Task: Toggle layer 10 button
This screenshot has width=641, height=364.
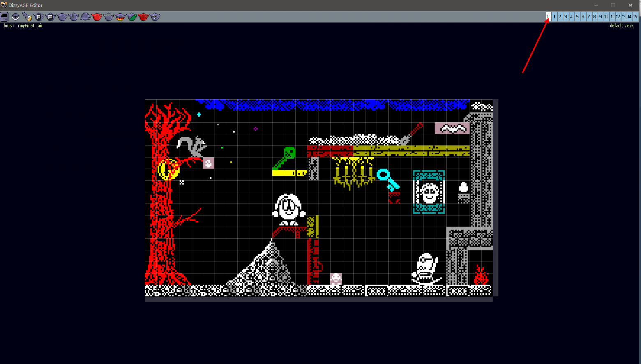Action: [x=606, y=16]
